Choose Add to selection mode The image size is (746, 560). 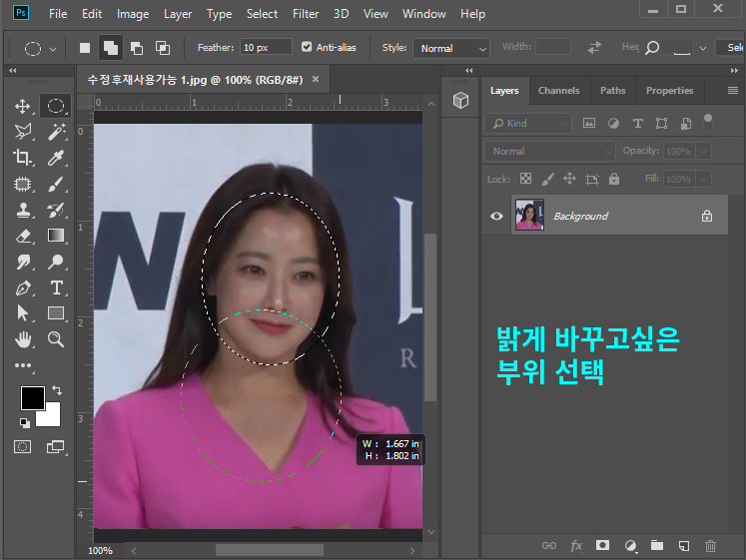(111, 48)
